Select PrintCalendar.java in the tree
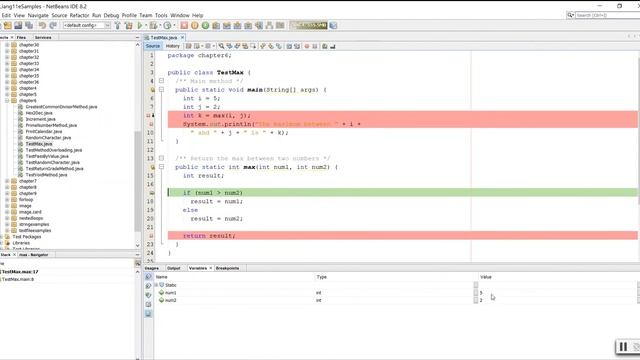 coord(43,131)
